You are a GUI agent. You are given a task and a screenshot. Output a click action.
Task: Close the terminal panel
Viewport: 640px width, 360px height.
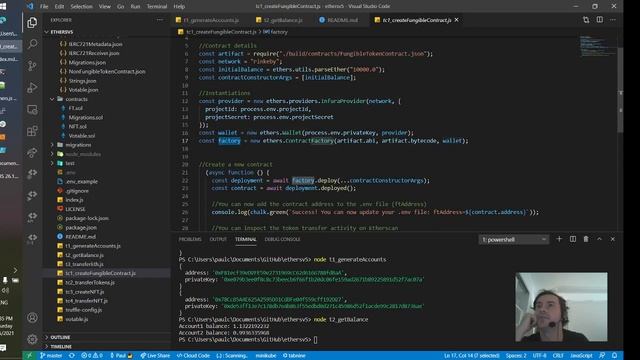613,239
